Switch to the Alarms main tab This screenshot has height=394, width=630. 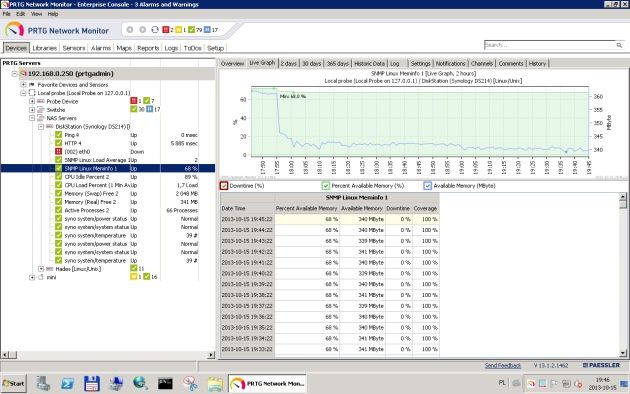pyautogui.click(x=101, y=48)
